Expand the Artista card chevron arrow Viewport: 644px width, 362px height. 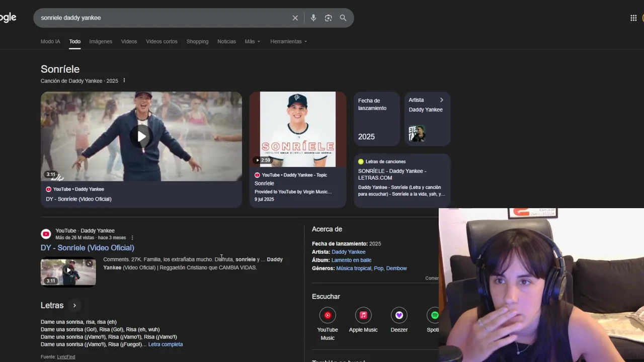coord(442,100)
